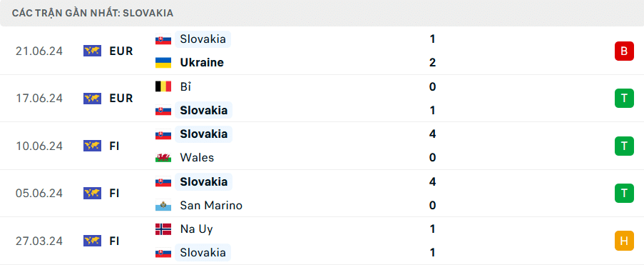Click green T badge for Wales match

pos(624,146)
